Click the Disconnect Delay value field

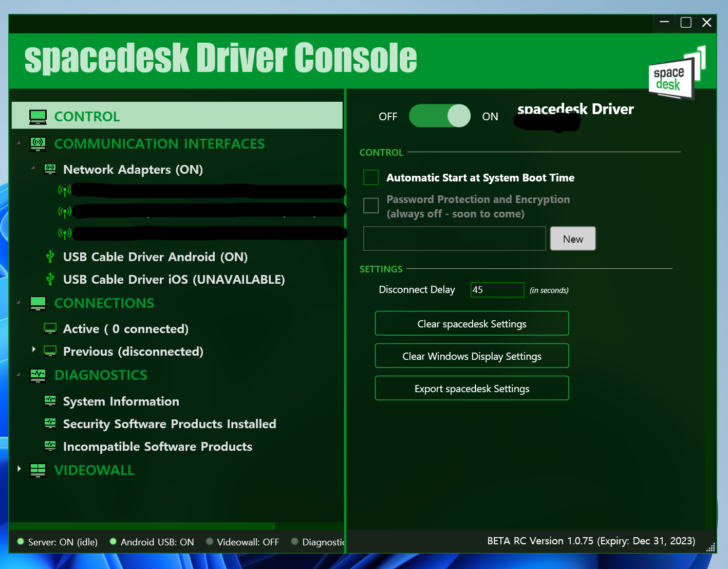coord(497,290)
